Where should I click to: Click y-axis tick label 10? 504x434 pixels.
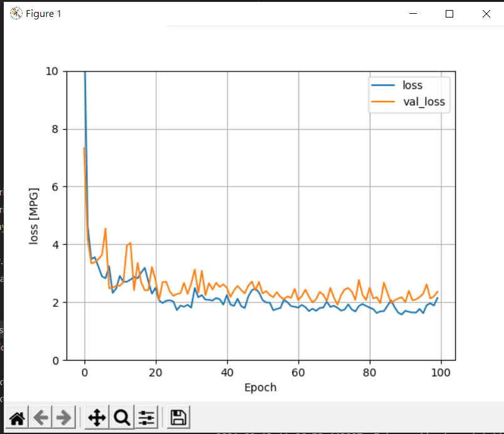(x=52, y=71)
